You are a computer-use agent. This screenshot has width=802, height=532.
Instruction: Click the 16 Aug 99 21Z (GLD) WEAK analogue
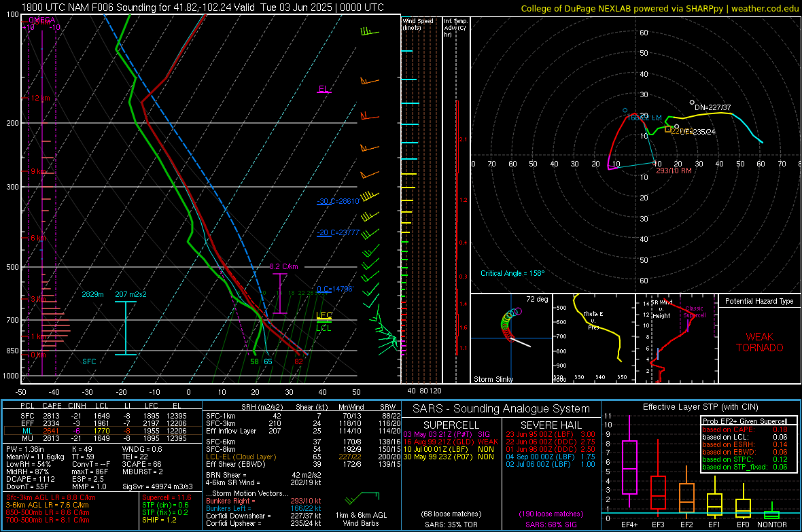(451, 442)
